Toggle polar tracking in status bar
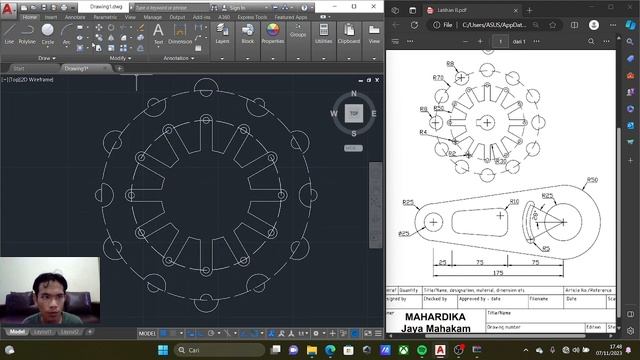 pos(211,333)
